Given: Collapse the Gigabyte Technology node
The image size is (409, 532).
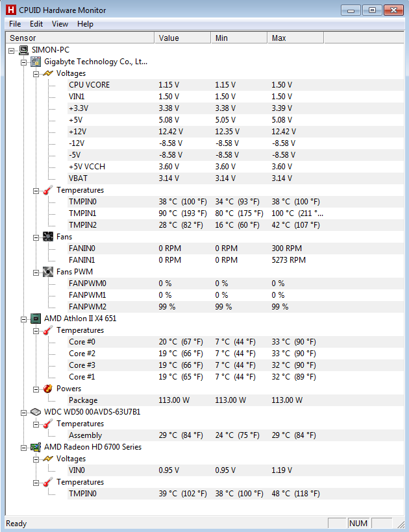Looking at the screenshot, I should (23, 62).
